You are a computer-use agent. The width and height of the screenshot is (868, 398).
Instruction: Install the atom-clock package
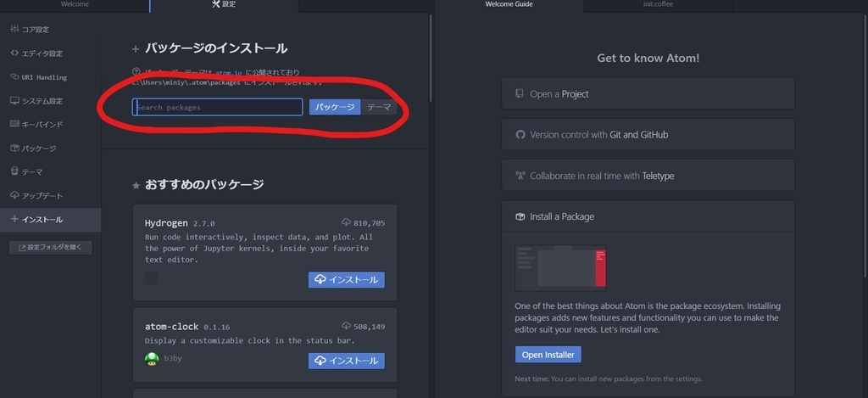pos(347,361)
